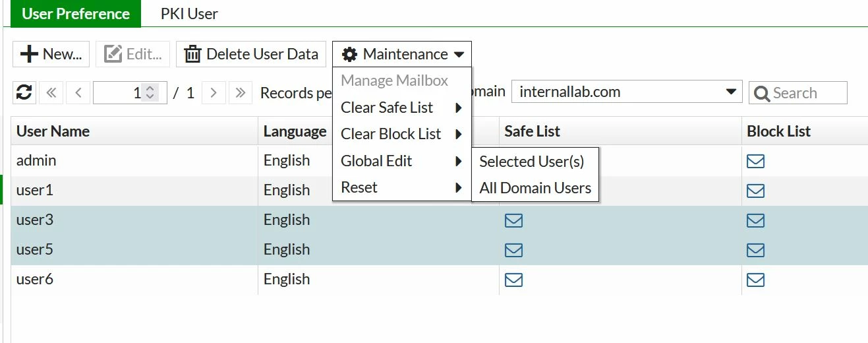Select the user3 row
Screen dimensions: 868x343
440,220
